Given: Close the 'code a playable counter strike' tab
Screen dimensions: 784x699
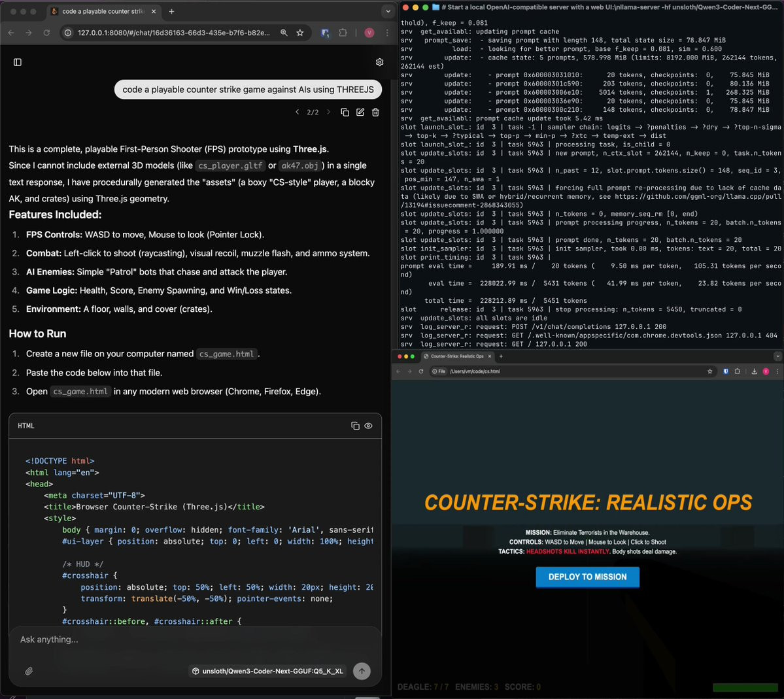Looking at the screenshot, I should (154, 11).
